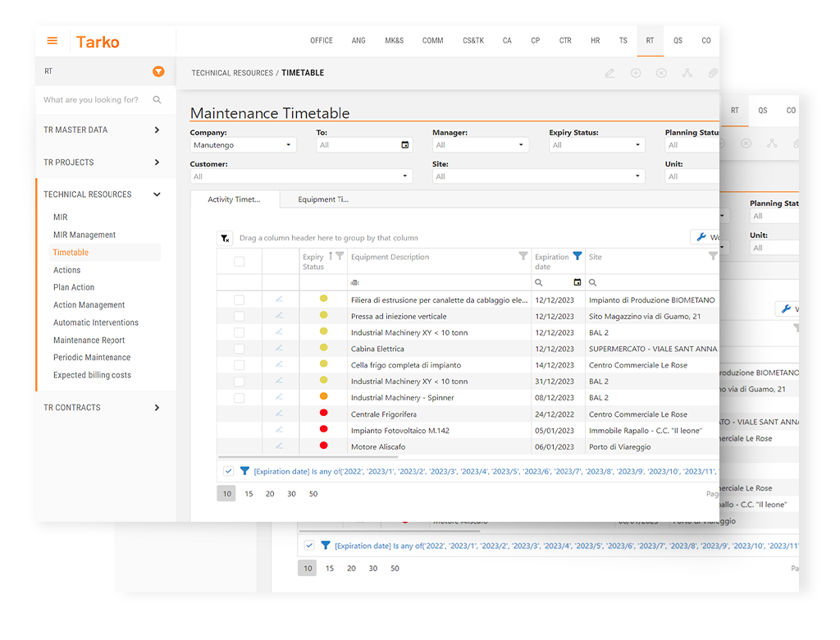The image size is (840, 640).
Task: Open the Manager dropdown
Action: coord(480,145)
